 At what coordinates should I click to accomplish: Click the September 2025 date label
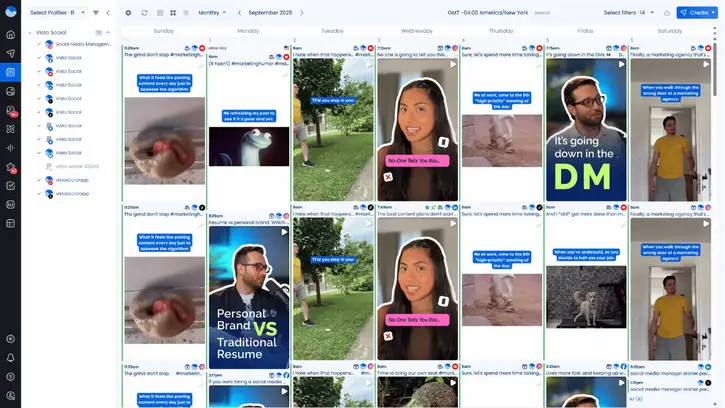tap(270, 13)
